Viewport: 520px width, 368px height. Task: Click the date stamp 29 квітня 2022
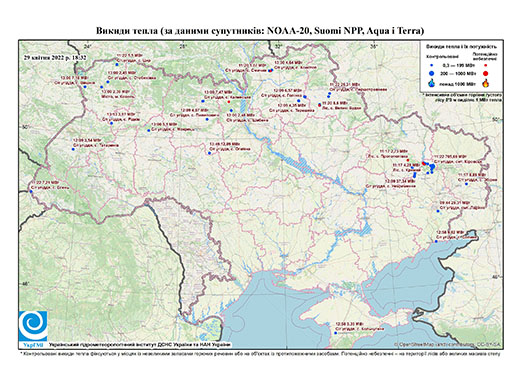click(x=55, y=57)
